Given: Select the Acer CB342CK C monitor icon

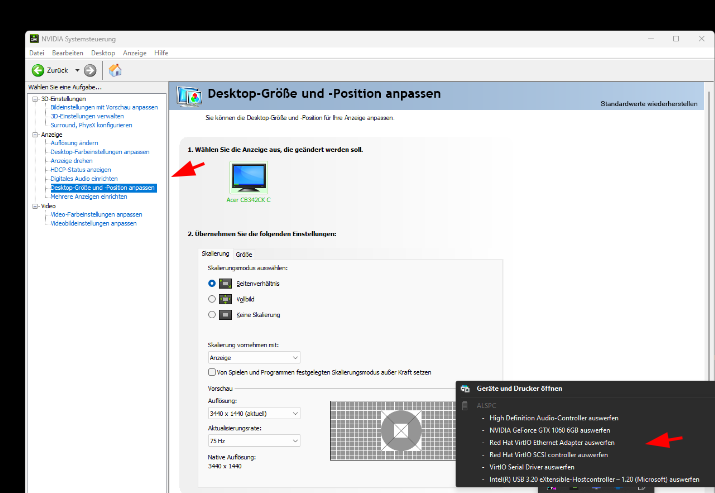Looking at the screenshot, I should pos(249,178).
